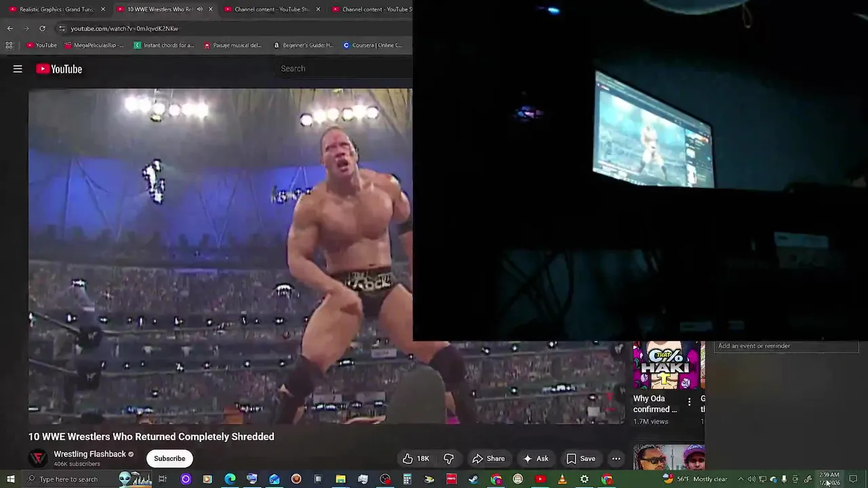Viewport: 868px width, 488px height.
Task: Open the YouTube bookmark
Action: click(x=41, y=45)
